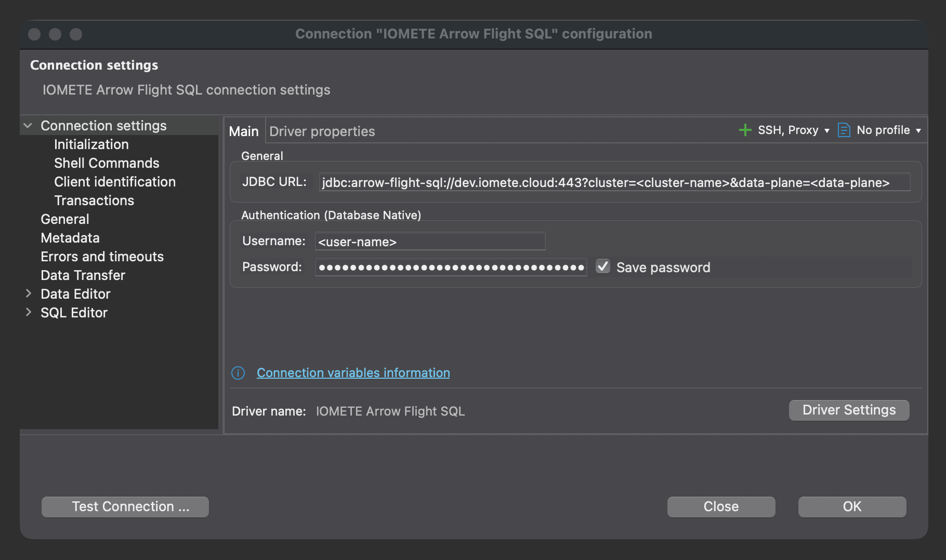The image size is (946, 560).
Task: Open the No profile dropdown arrow
Action: coord(918,130)
